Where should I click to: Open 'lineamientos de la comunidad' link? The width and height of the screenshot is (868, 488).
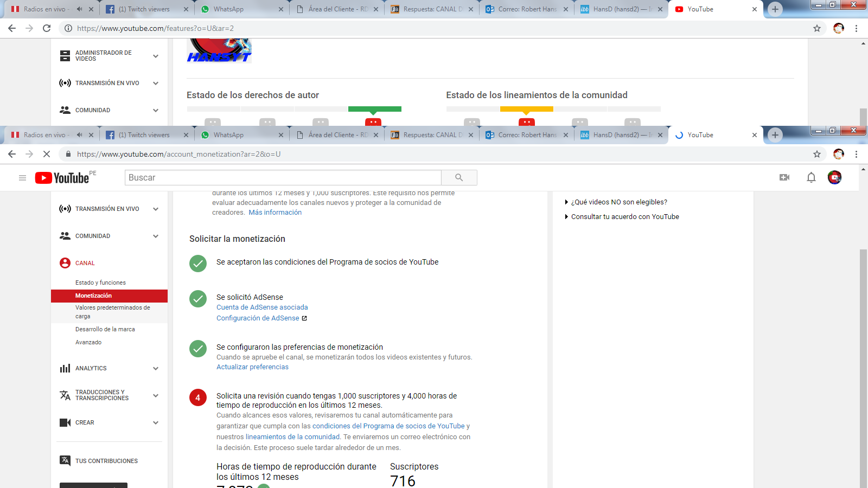click(x=292, y=437)
